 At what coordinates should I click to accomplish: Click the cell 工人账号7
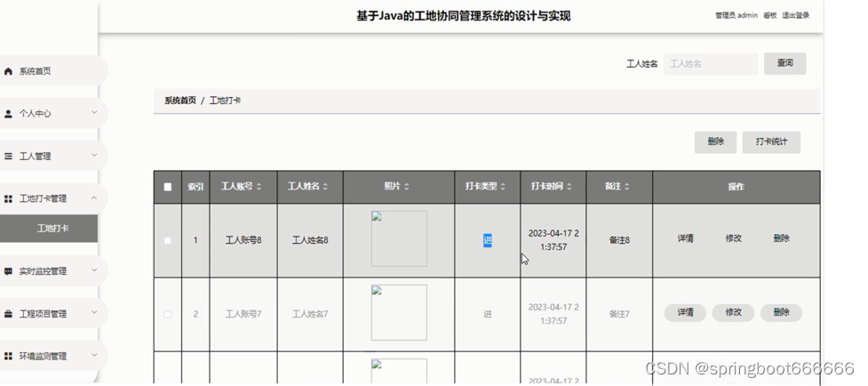[243, 314]
